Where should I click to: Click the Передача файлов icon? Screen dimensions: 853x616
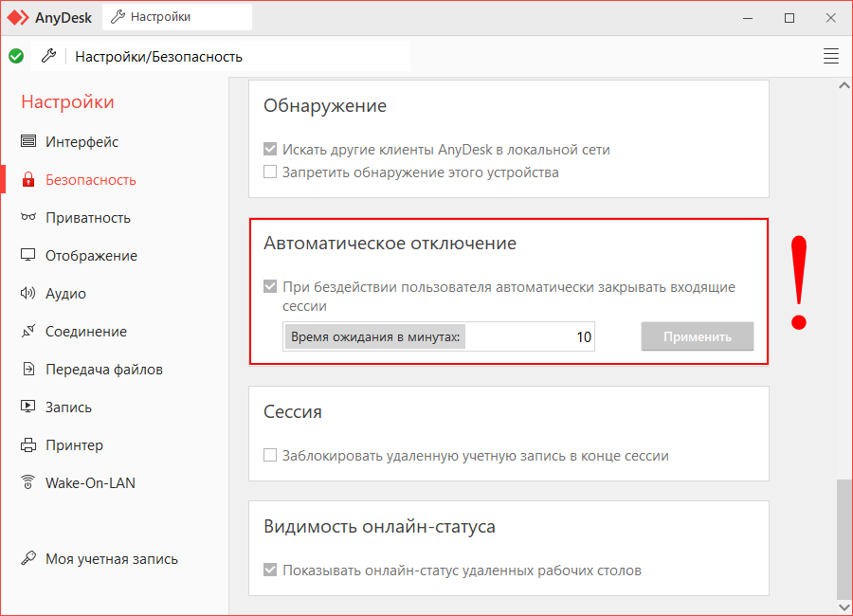[x=28, y=370]
